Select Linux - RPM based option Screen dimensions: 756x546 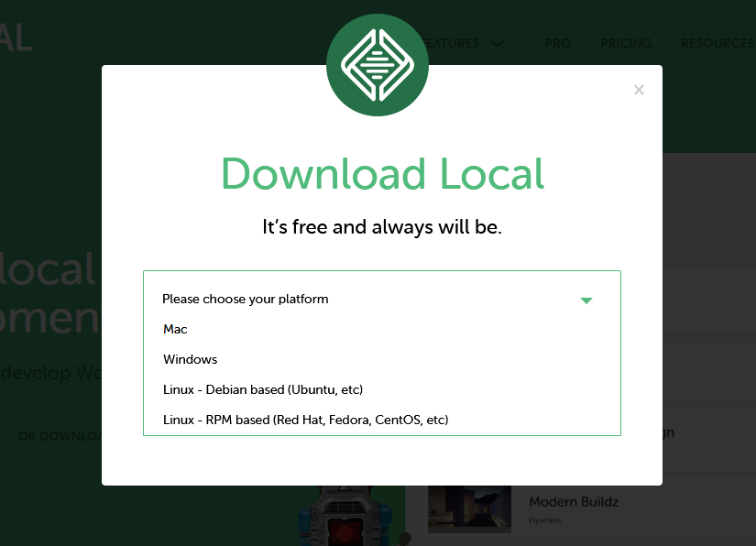[305, 420]
